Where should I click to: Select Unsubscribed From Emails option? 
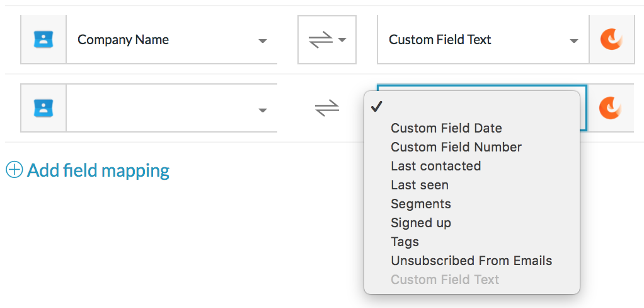(471, 261)
